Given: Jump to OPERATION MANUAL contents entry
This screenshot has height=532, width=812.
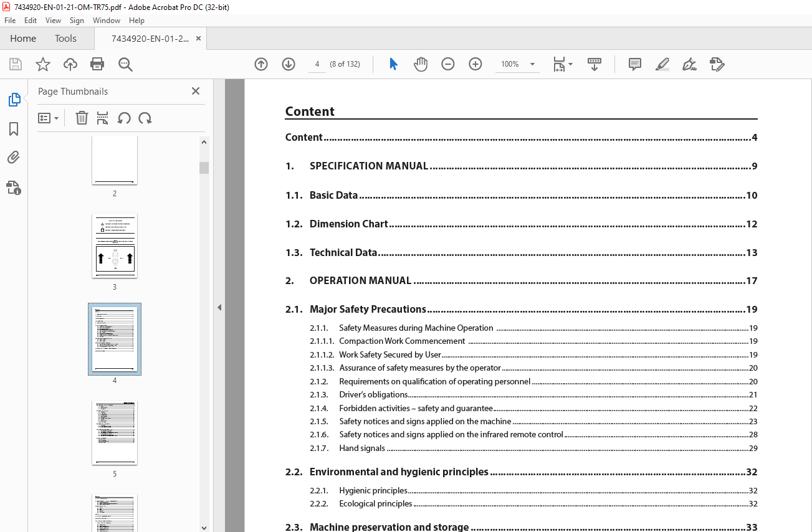Looking at the screenshot, I should [521, 281].
